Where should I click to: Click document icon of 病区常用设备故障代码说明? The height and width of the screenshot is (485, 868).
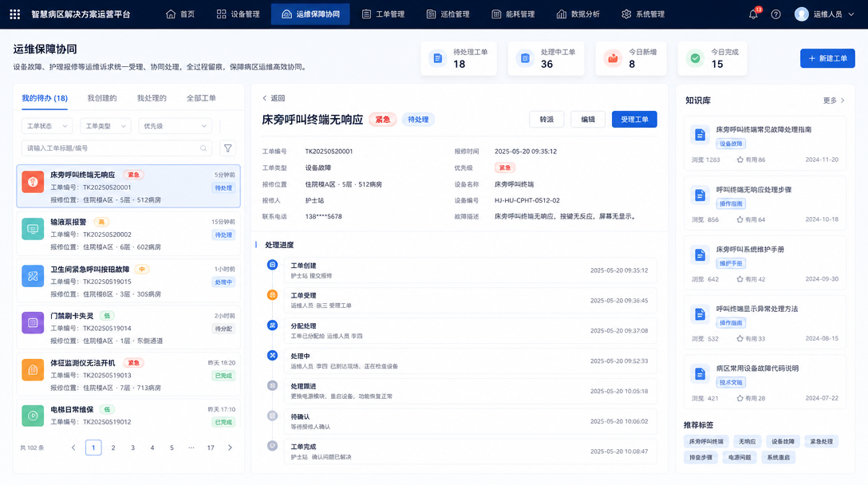[700, 373]
